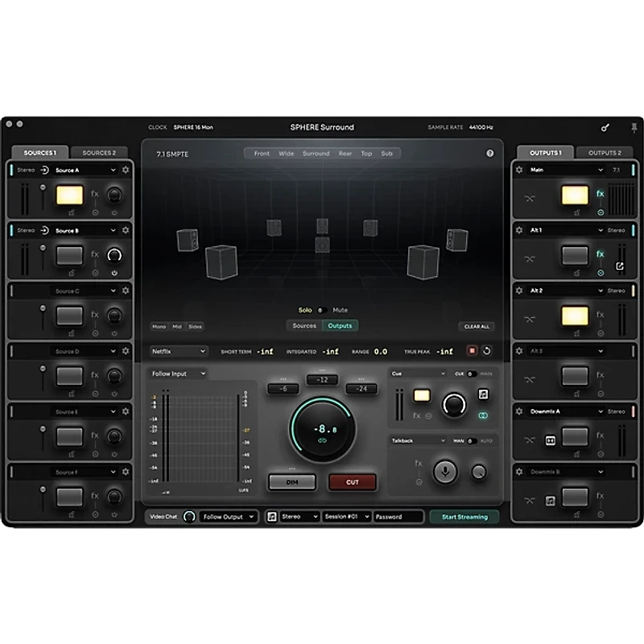Toggle the fx icon on Main output
This screenshot has height=644, width=644.
(x=600, y=194)
